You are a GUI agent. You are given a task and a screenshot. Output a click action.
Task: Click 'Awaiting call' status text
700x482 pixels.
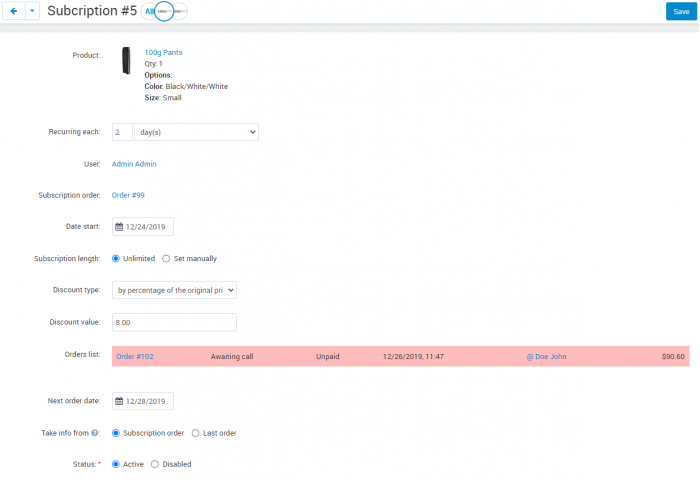[x=232, y=357]
